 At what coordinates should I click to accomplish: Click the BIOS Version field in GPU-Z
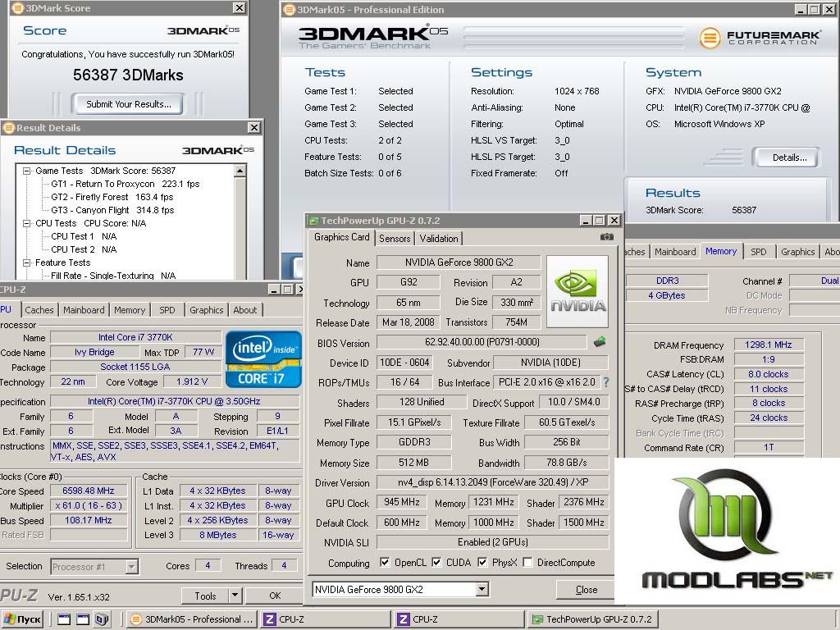[x=482, y=342]
